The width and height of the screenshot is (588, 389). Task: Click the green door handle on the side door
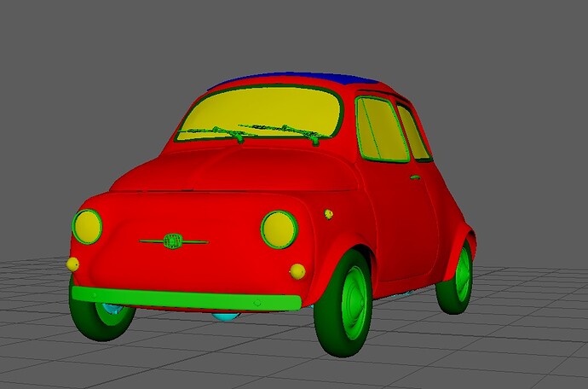point(414,177)
